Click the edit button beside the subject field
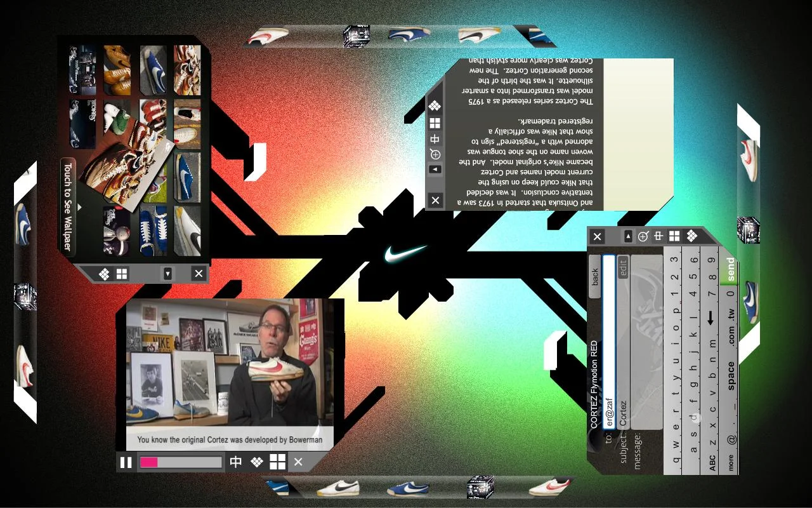 pos(622,267)
